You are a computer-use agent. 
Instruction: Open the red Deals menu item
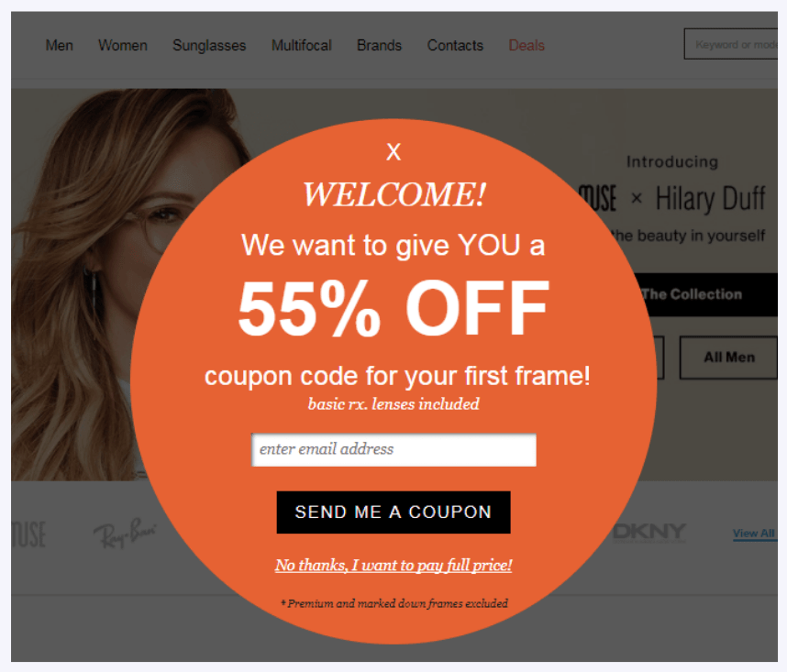pyautogui.click(x=527, y=45)
